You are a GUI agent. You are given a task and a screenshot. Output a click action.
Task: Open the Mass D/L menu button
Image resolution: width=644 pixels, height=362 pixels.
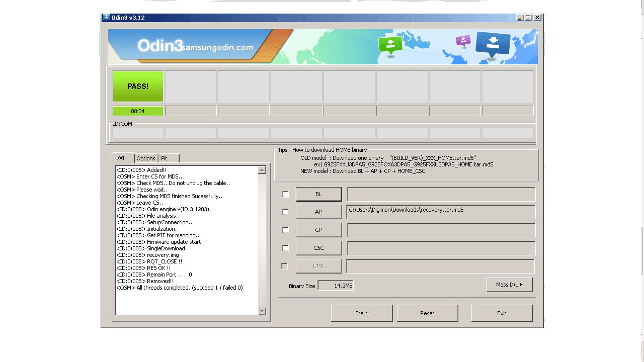(509, 285)
